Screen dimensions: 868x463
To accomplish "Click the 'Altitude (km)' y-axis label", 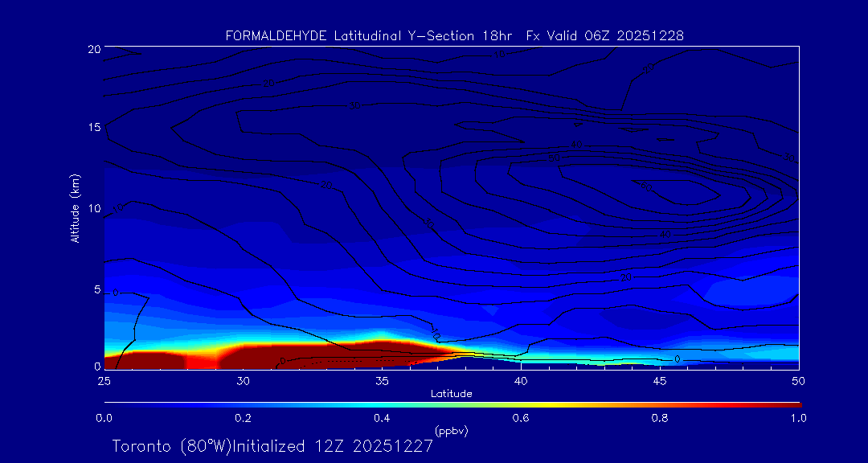I will tap(75, 207).
